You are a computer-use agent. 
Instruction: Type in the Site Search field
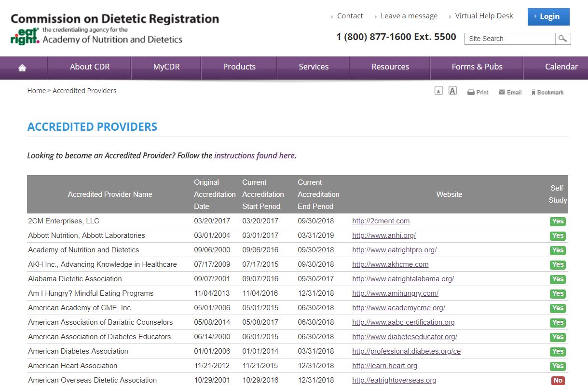click(x=510, y=39)
